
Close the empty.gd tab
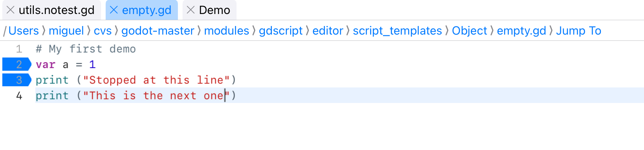point(114,10)
